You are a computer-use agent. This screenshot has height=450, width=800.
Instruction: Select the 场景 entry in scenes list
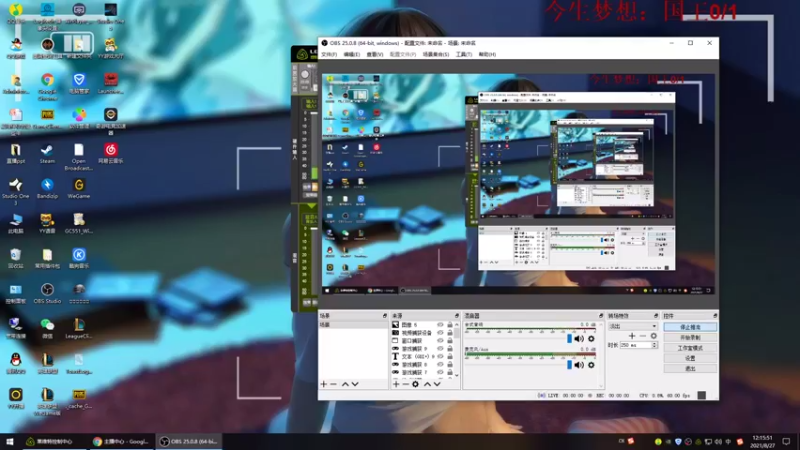(353, 324)
